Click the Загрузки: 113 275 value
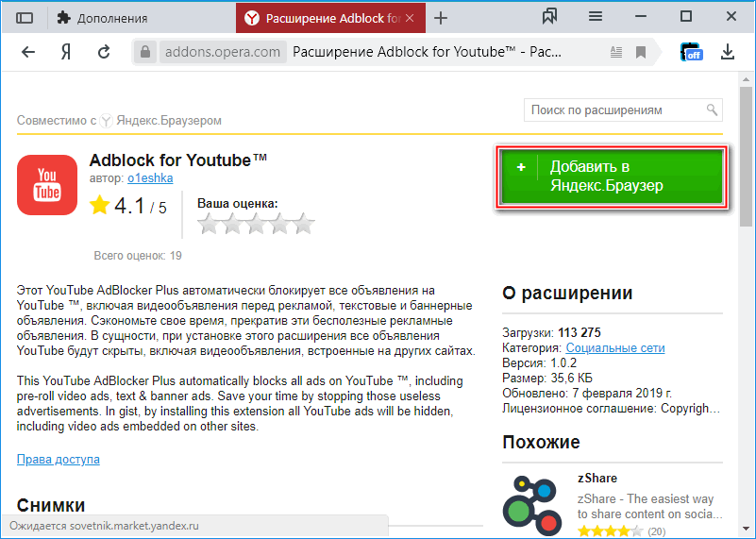This screenshot has height=539, width=756. [x=580, y=332]
